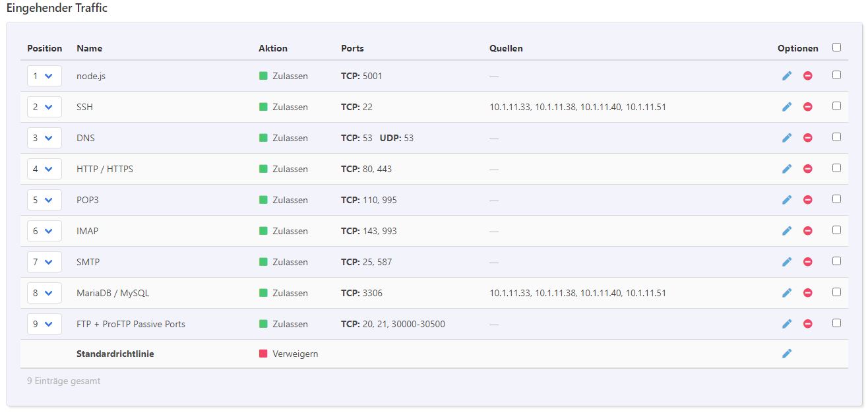This screenshot has width=868, height=413.
Task: Click the SSH source IP address list
Action: tap(577, 107)
